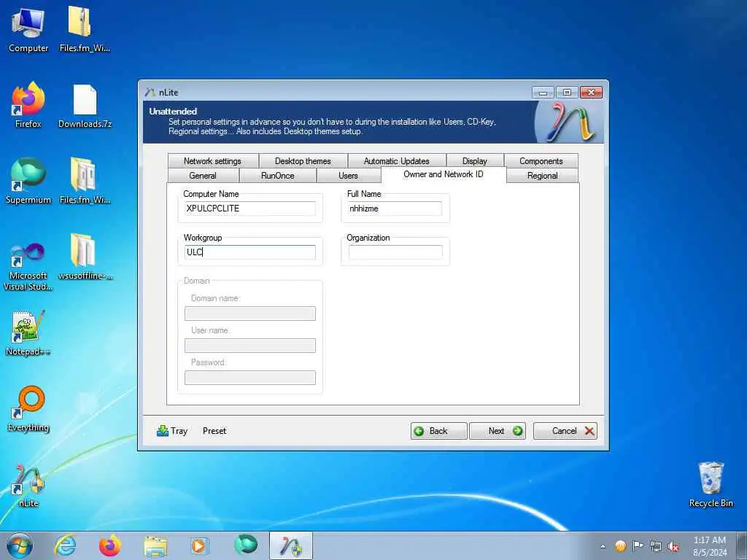Select the Notepad++ desktop shortcut
Viewport: 747px width, 560px height.
[28, 333]
